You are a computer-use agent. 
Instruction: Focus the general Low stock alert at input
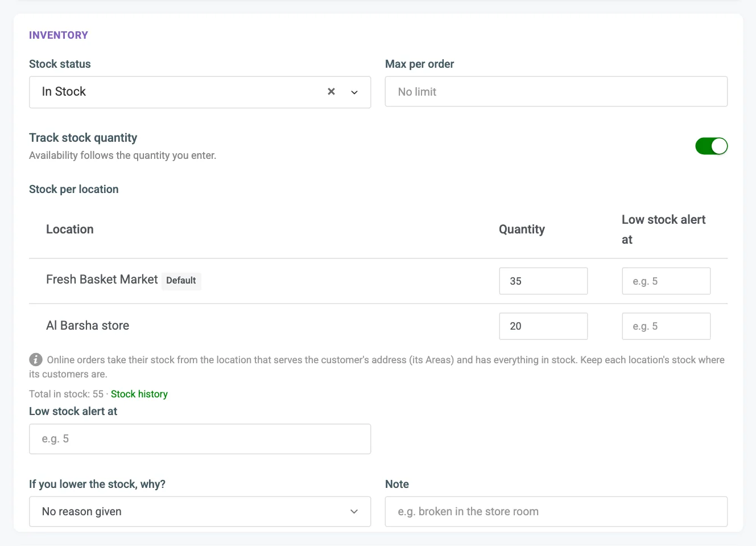[x=200, y=439]
